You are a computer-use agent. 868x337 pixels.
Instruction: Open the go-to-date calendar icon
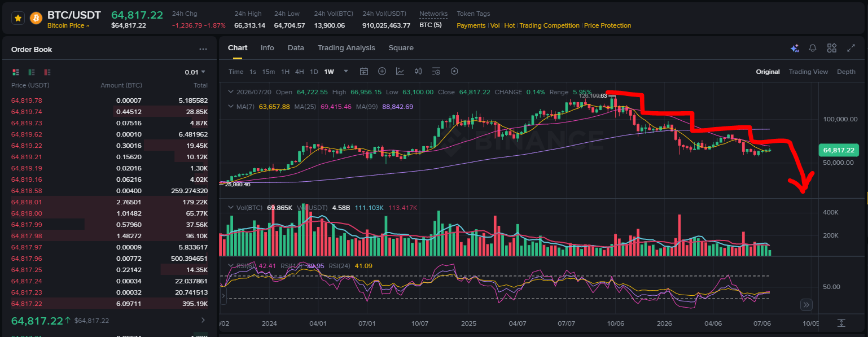click(364, 72)
